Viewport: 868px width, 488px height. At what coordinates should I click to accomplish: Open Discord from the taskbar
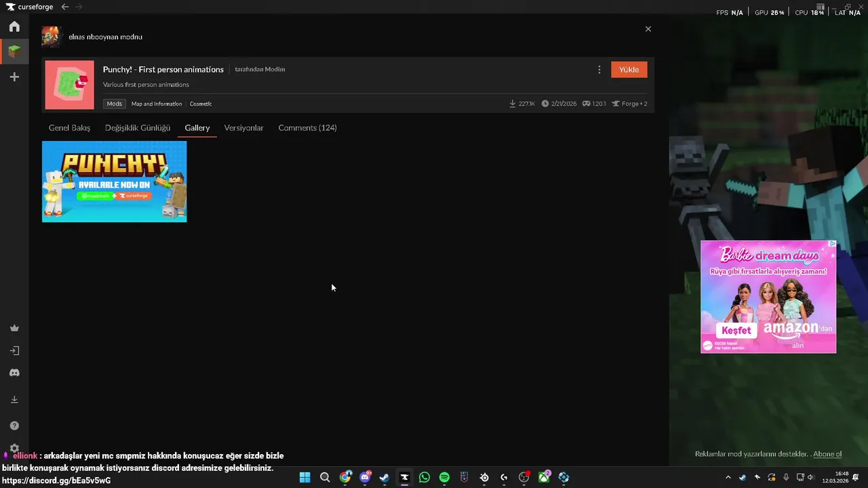click(x=365, y=477)
